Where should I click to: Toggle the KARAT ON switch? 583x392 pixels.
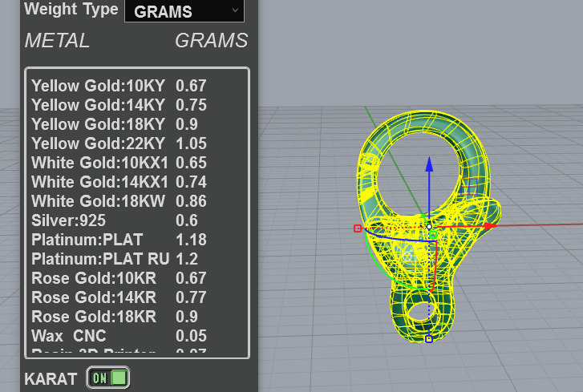108,378
